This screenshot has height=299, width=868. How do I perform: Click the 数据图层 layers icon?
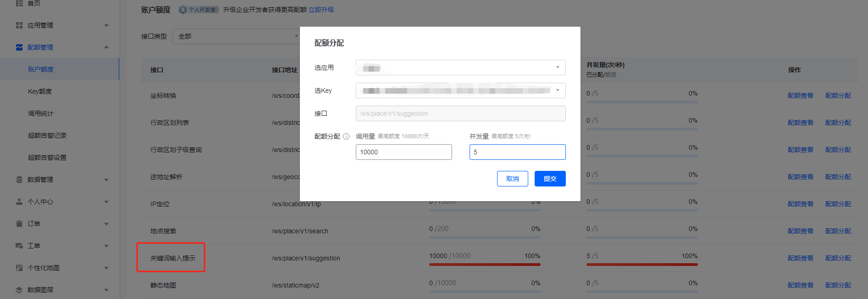[x=19, y=290]
